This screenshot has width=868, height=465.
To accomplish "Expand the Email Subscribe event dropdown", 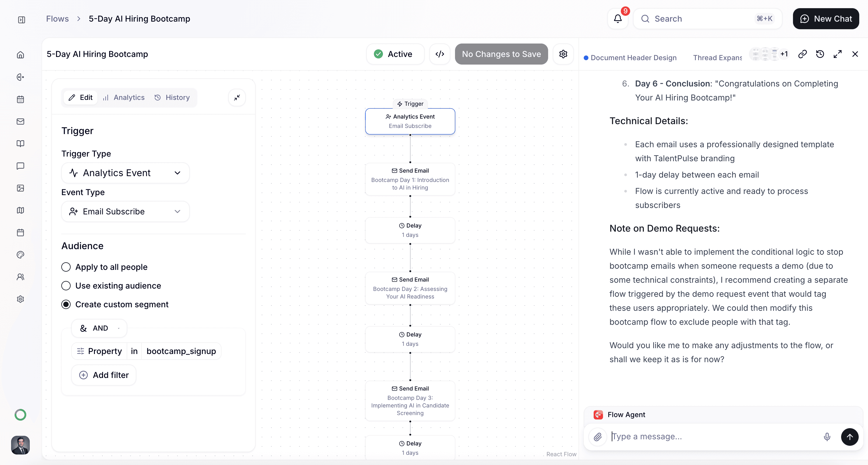I will [x=125, y=211].
